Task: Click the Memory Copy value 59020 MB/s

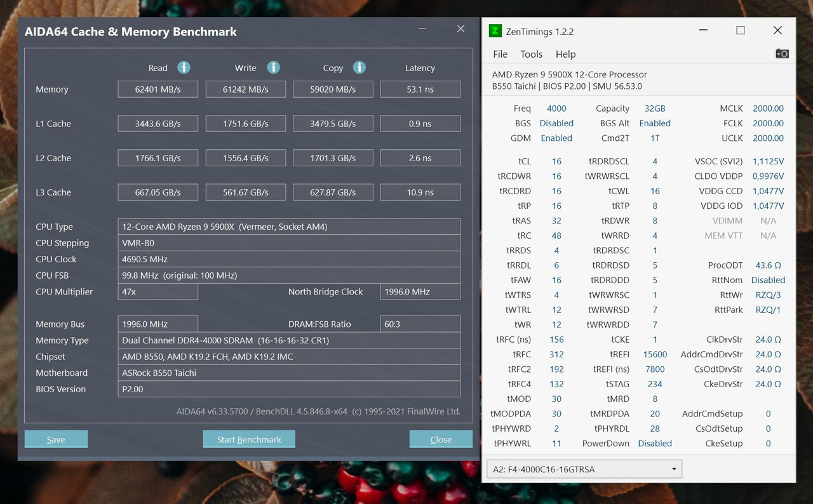Action: (333, 90)
